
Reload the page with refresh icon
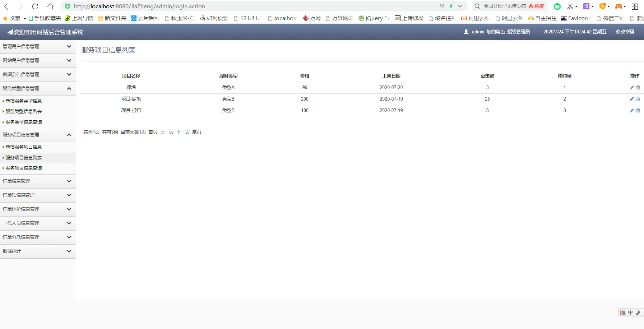tap(35, 6)
